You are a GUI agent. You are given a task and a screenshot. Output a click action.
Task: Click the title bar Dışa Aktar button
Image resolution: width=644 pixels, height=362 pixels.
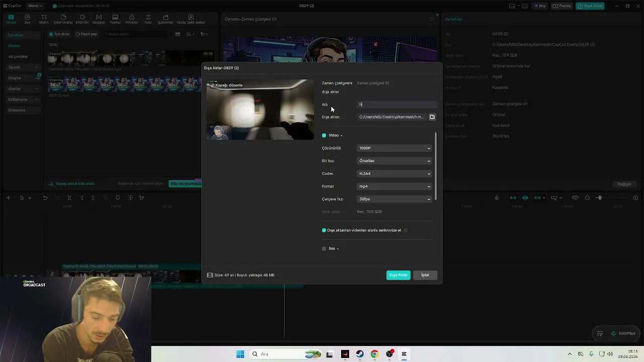point(590,6)
